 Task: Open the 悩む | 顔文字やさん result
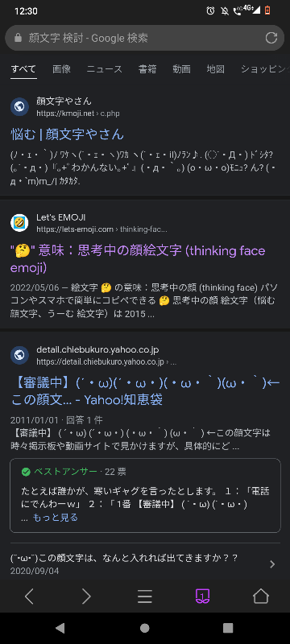[x=67, y=134]
